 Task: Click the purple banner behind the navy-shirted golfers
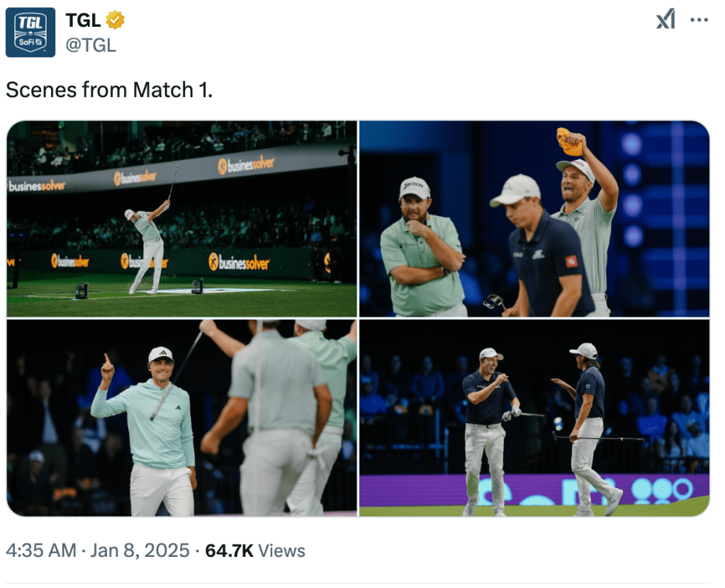[x=425, y=489]
